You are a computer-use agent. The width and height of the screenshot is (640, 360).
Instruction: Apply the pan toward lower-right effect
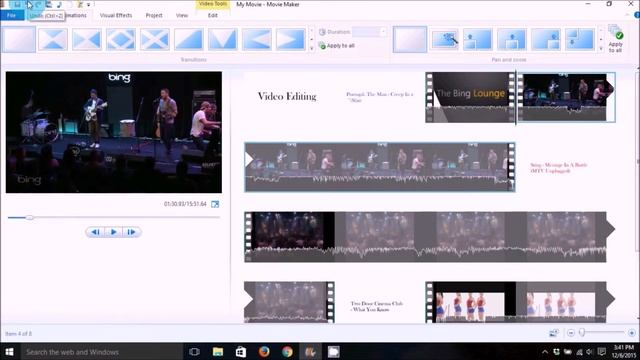[x=546, y=39]
